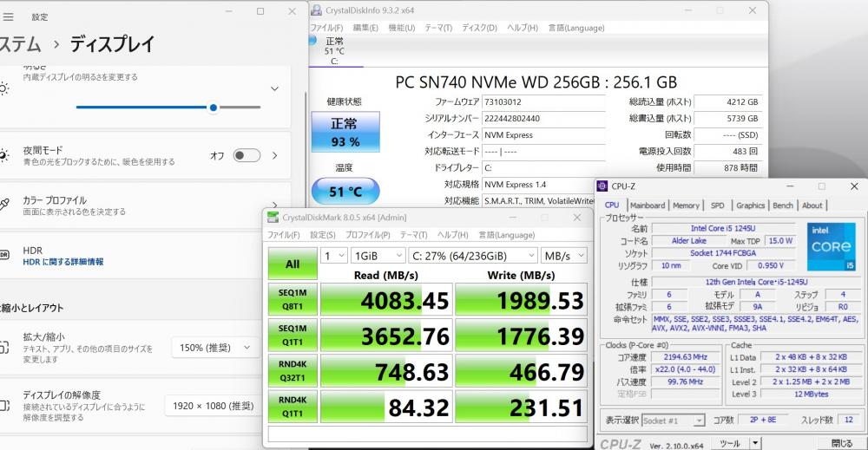The image size is (868, 450).
Task: Switch to the CPU-Z Bench tab
Action: coord(783,205)
